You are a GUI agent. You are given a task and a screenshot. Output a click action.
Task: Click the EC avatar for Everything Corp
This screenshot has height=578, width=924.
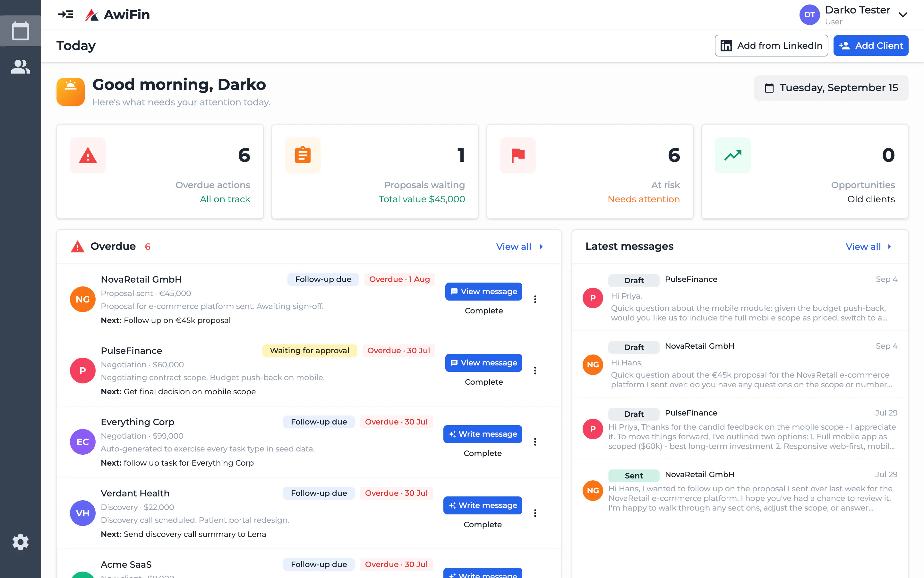point(82,442)
